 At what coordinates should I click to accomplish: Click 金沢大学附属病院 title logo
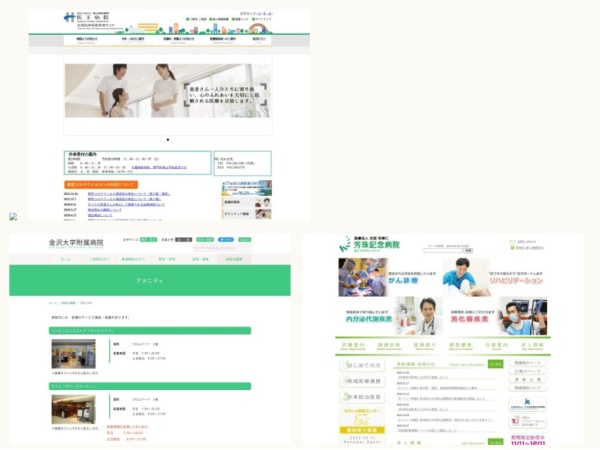76,243
